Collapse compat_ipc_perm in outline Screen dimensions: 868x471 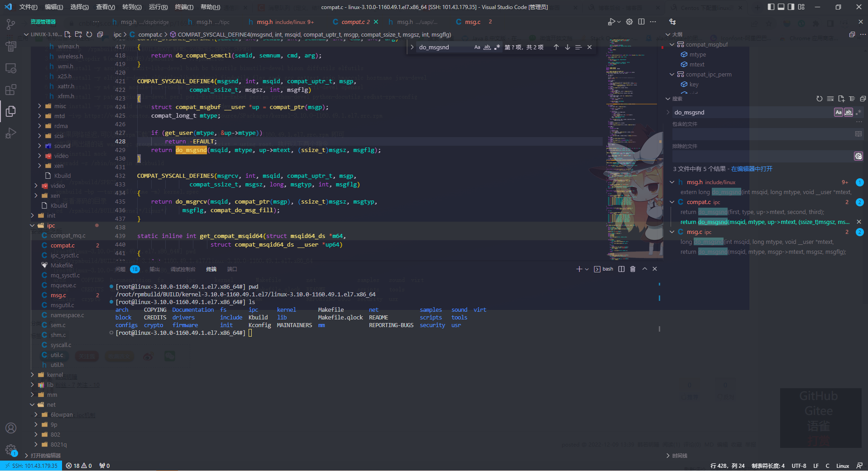672,74
